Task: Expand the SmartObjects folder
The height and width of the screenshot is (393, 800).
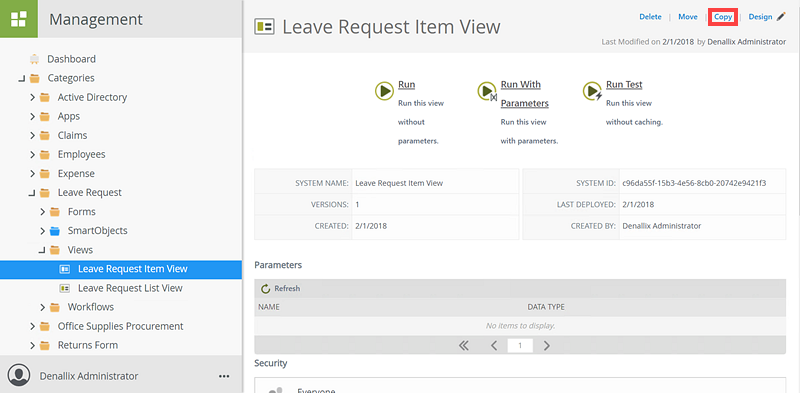Action: [x=42, y=231]
